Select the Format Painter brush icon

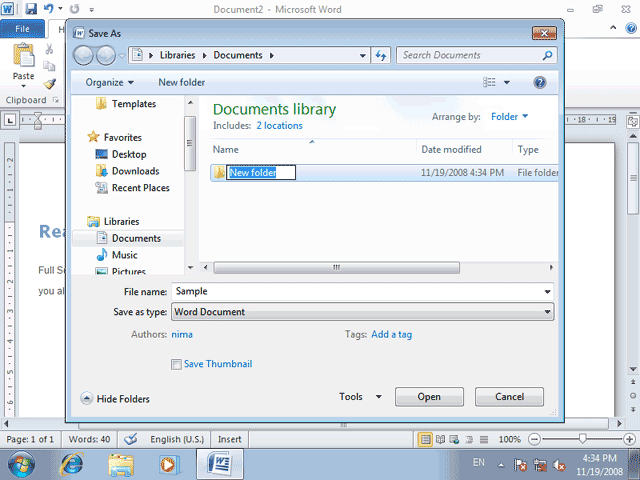49,84
